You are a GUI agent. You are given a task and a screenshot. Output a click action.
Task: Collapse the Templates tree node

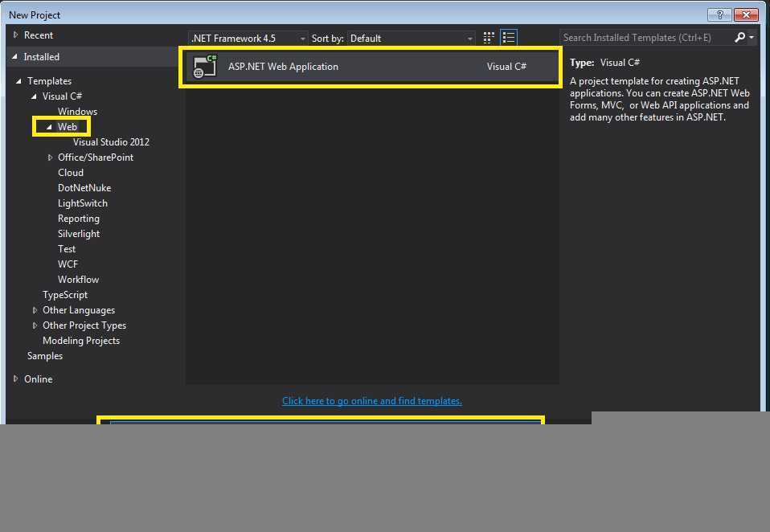pos(18,81)
